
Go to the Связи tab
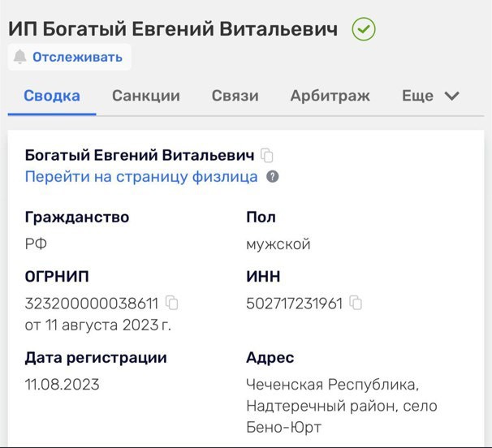tap(235, 96)
